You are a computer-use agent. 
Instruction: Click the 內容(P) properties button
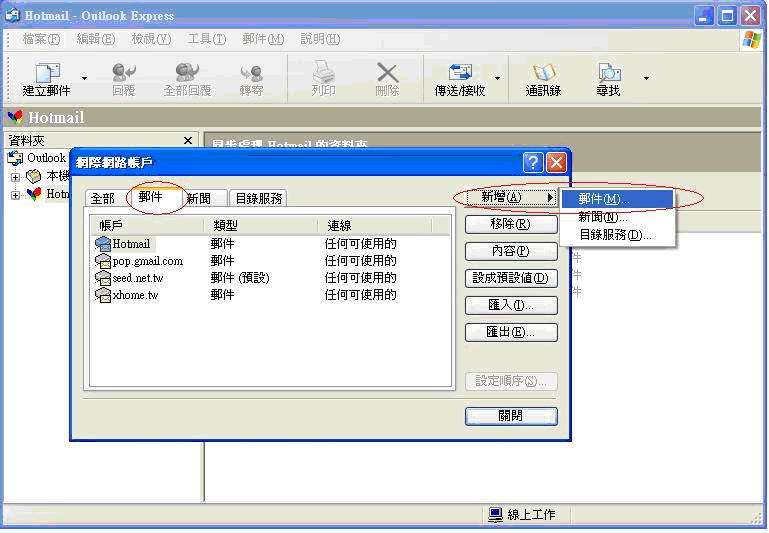(511, 251)
